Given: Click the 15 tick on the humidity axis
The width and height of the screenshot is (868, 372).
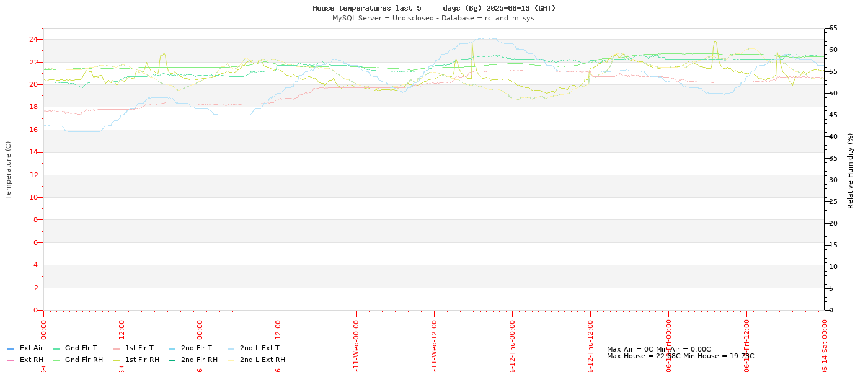Looking at the screenshot, I should coord(833,246).
